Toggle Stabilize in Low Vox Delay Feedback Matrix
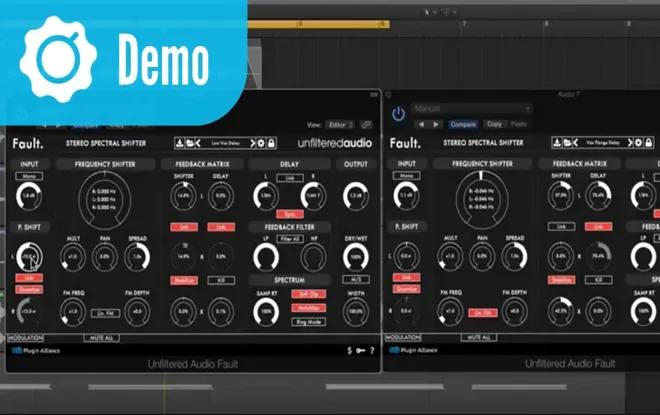 [184, 280]
